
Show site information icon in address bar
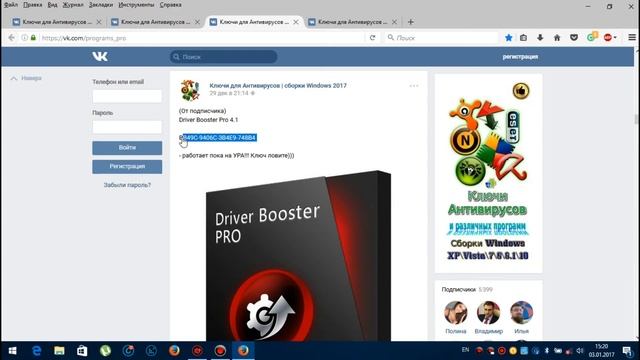25,38
